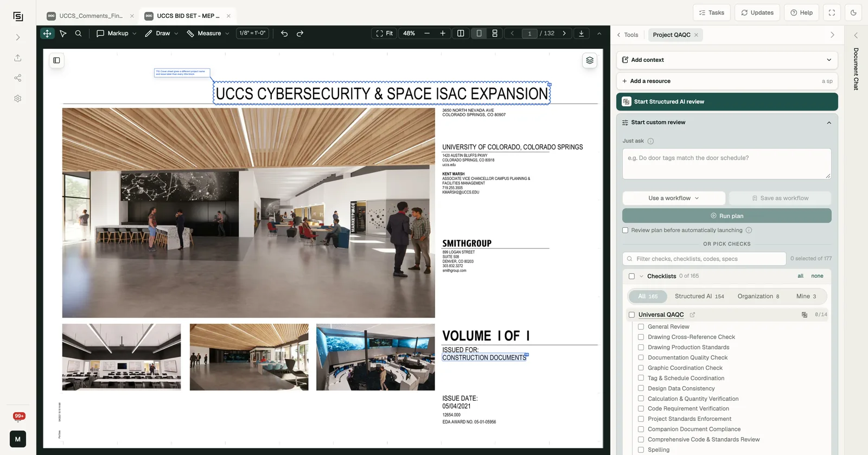
Task: Check the Universal QAQC checkbox
Action: (x=631, y=315)
